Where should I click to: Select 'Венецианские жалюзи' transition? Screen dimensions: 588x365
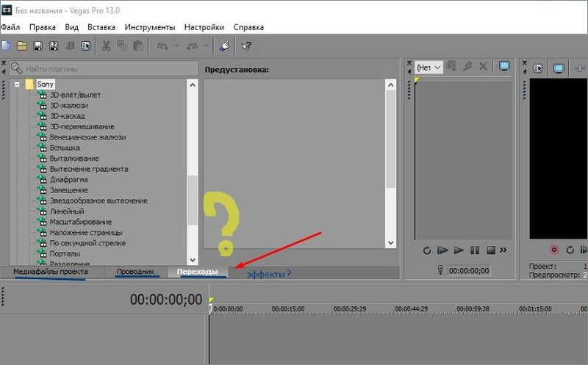87,137
